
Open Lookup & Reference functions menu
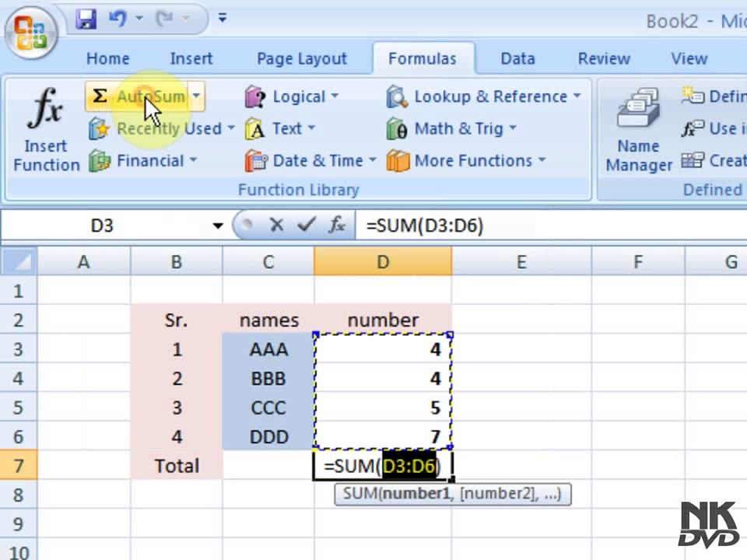pyautogui.click(x=483, y=96)
